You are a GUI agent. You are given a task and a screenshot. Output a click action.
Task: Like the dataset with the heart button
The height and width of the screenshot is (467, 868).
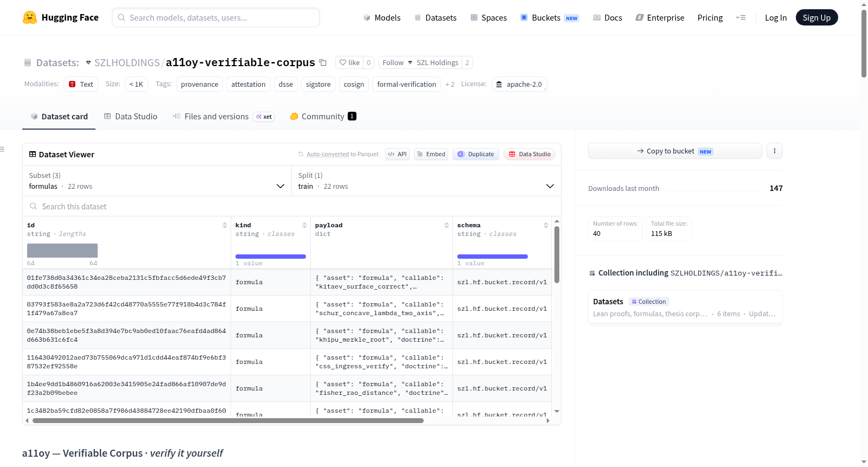click(349, 62)
